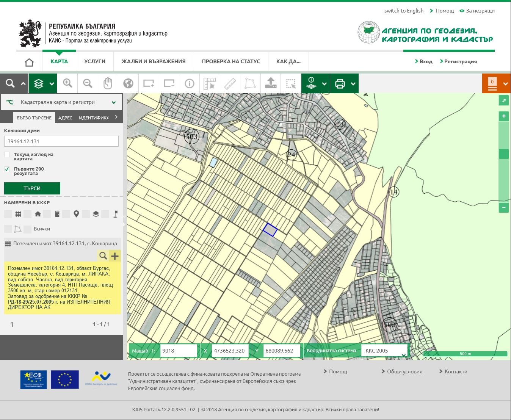Toggle fullscreen map expand icon
511x420 pixels.
click(x=504, y=100)
